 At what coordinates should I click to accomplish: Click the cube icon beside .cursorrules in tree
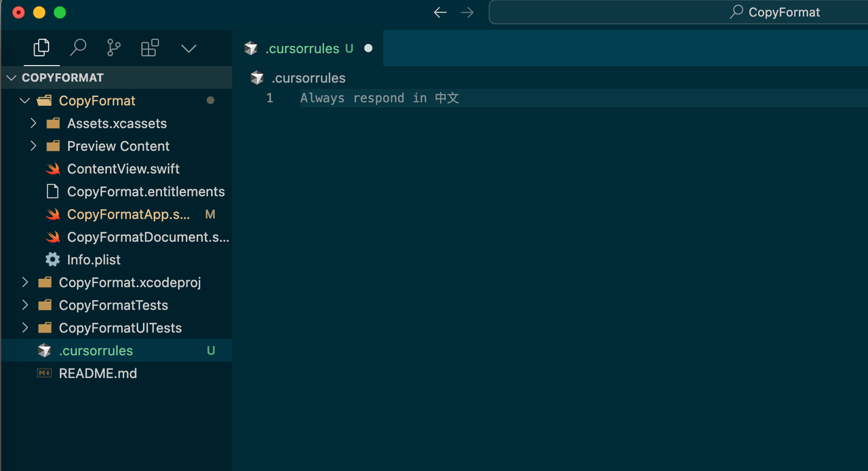click(x=44, y=351)
